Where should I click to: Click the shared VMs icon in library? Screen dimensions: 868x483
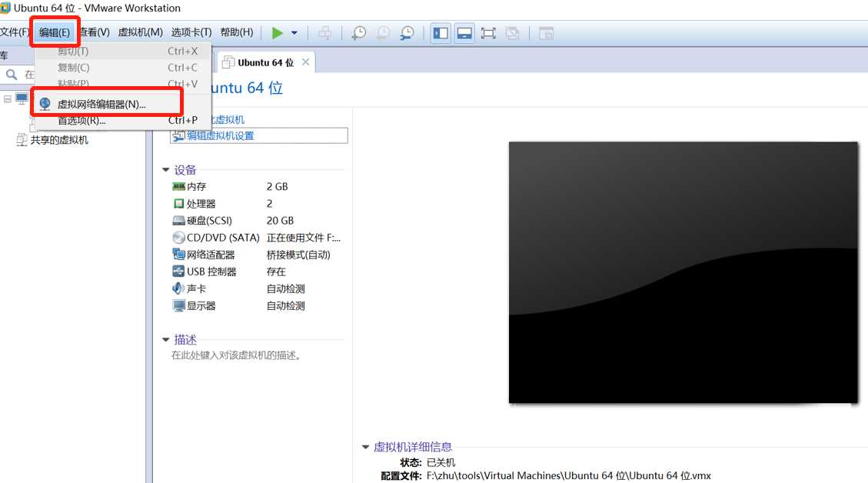click(22, 139)
